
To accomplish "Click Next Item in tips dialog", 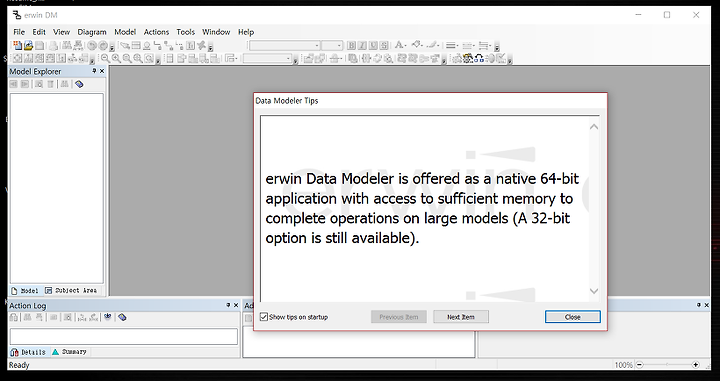I will point(461,317).
